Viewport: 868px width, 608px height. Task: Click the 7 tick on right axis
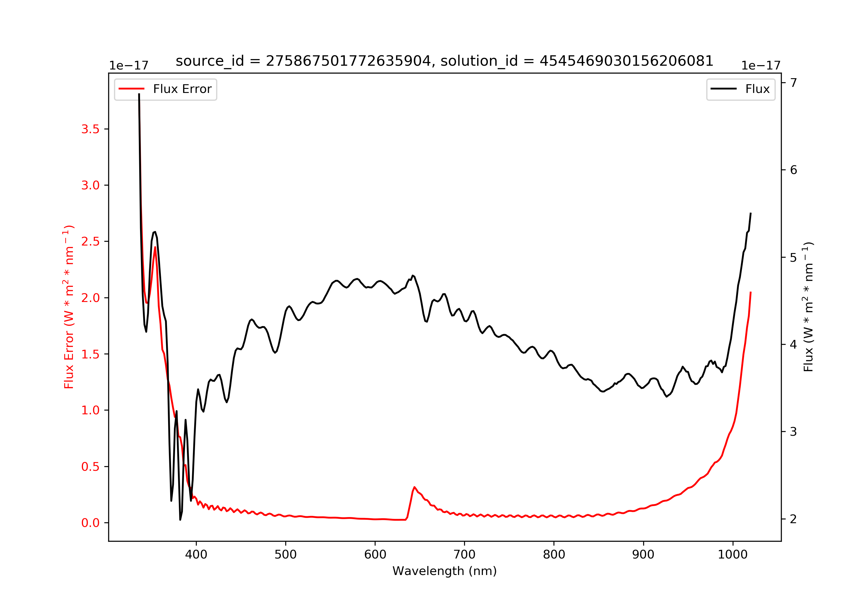(794, 83)
